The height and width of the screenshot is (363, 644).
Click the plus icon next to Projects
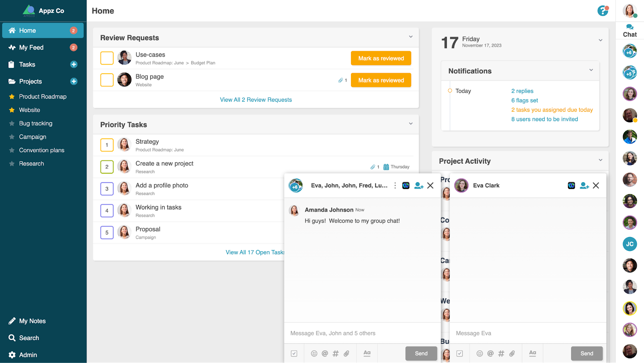(74, 81)
